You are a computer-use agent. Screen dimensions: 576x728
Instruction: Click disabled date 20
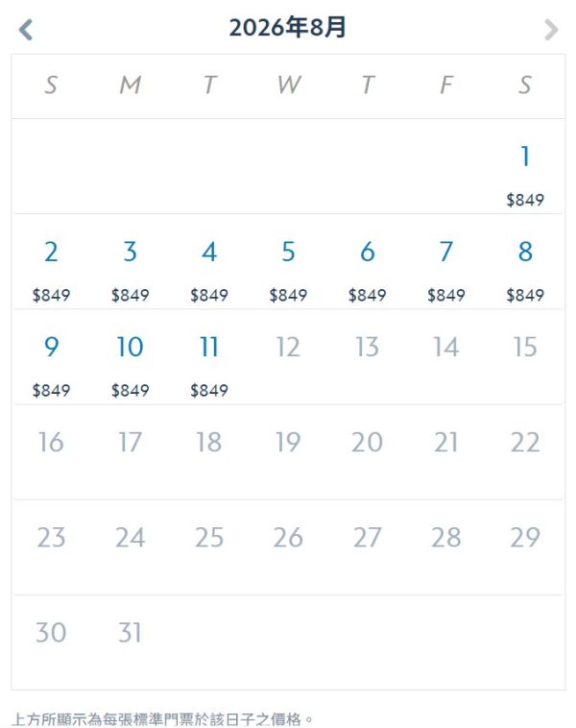367,442
